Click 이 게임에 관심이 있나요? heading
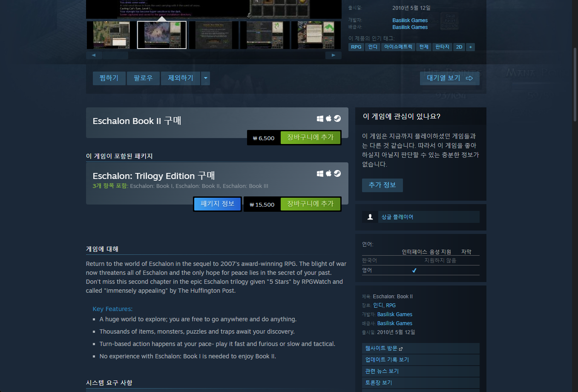This screenshot has height=392, width=578. coord(401,116)
